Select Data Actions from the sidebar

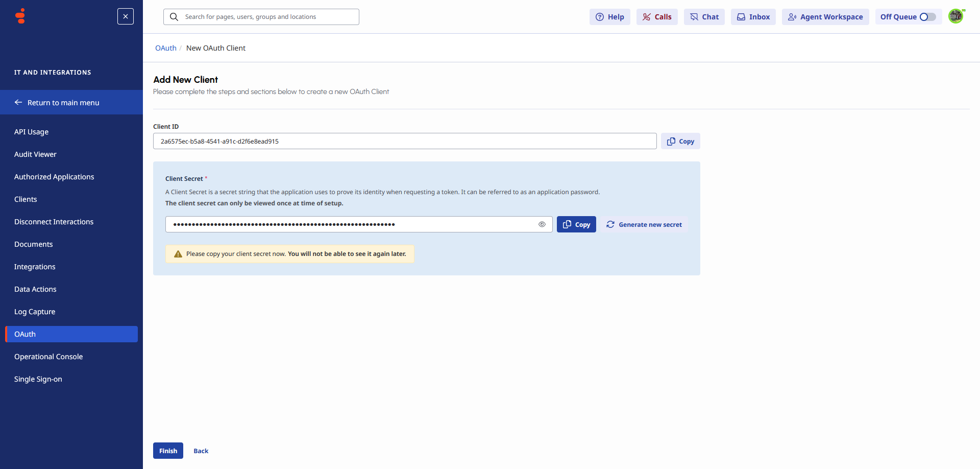(x=35, y=289)
